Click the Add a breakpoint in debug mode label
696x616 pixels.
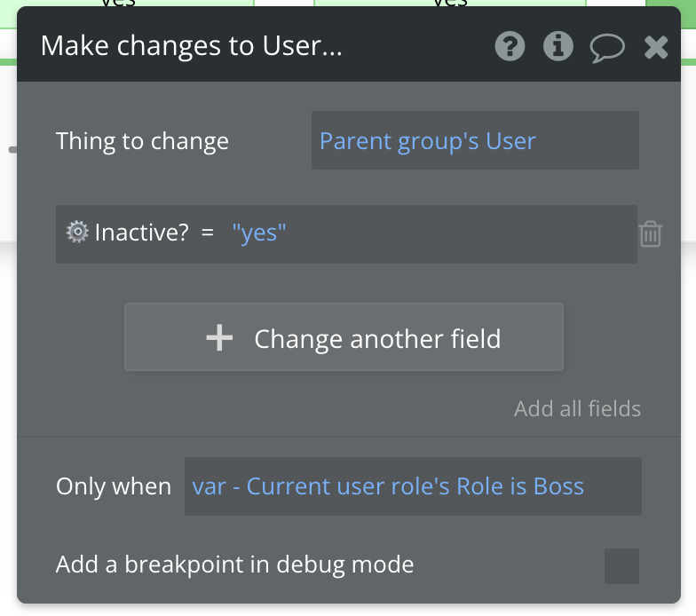(234, 565)
